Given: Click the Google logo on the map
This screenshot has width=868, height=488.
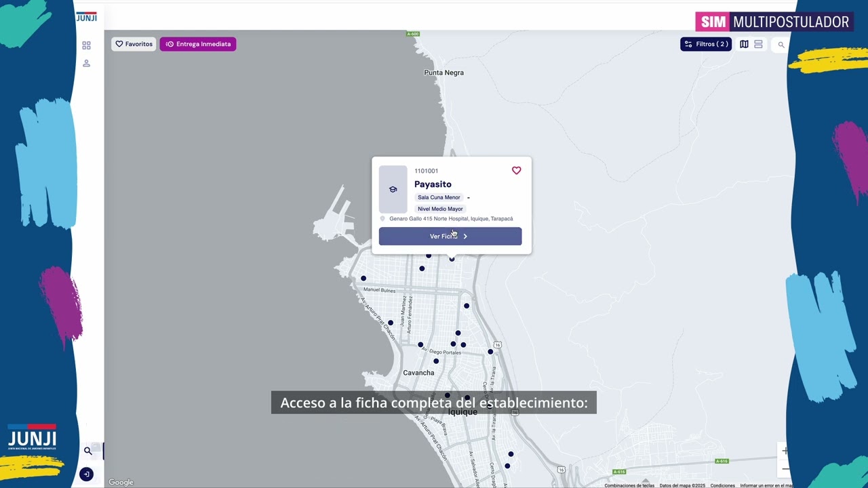Looking at the screenshot, I should click(x=121, y=483).
